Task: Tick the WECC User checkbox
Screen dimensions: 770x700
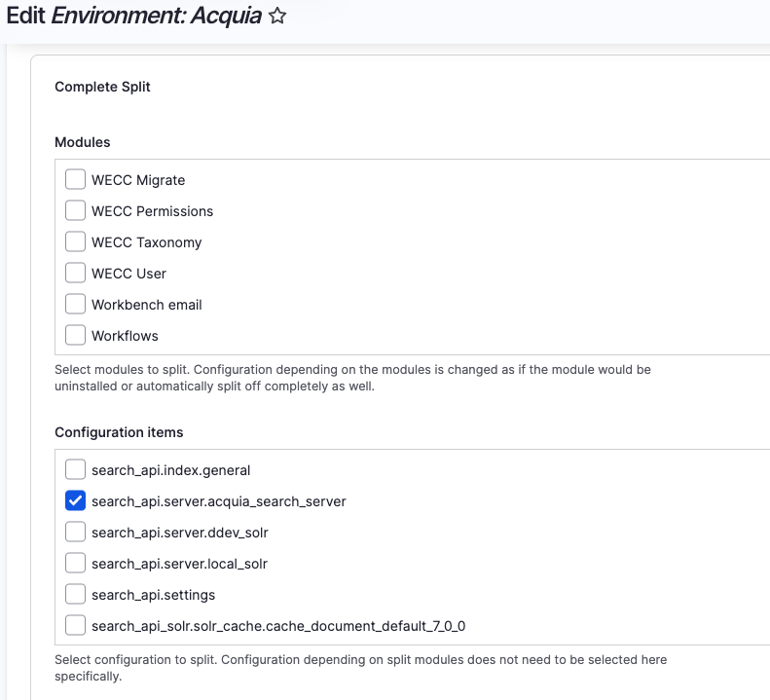Action: 75,273
